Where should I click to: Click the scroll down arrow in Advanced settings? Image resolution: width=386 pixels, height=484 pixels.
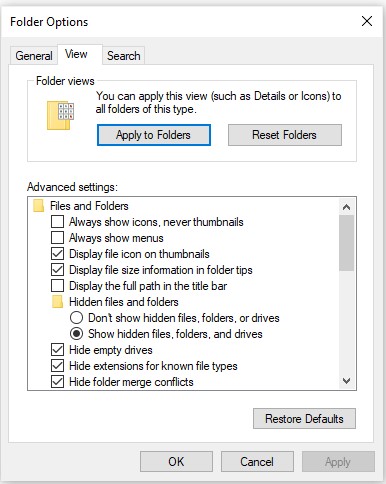click(x=346, y=381)
